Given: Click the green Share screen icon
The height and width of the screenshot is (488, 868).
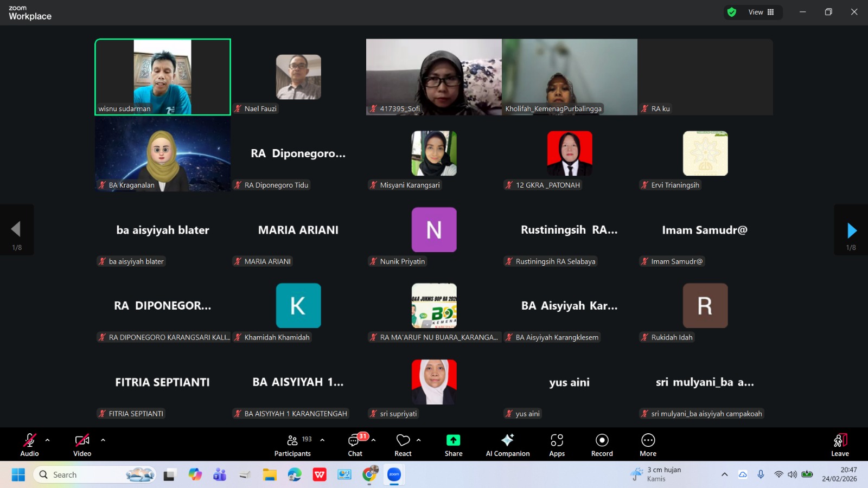Looking at the screenshot, I should coord(453,440).
